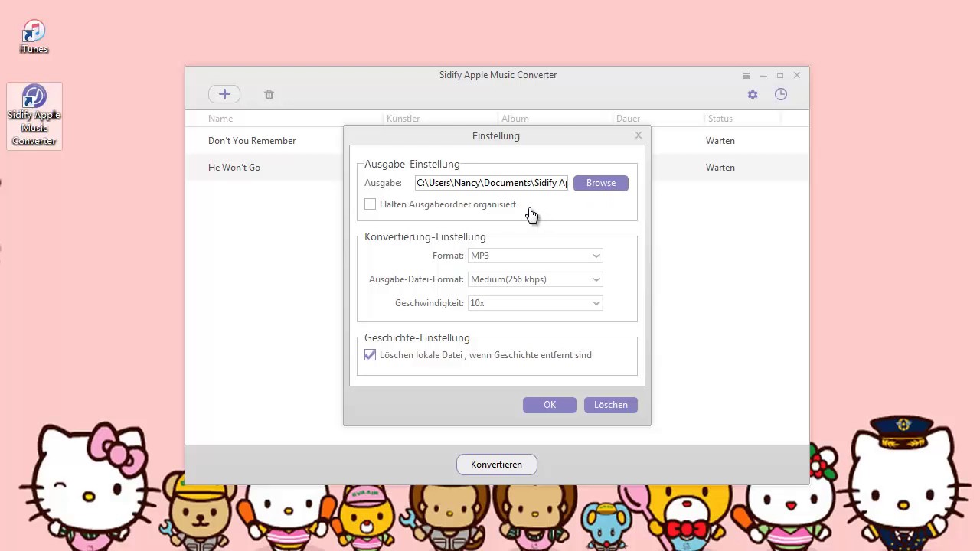Click the add files plus button
The width and height of the screenshot is (980, 551).
[224, 94]
